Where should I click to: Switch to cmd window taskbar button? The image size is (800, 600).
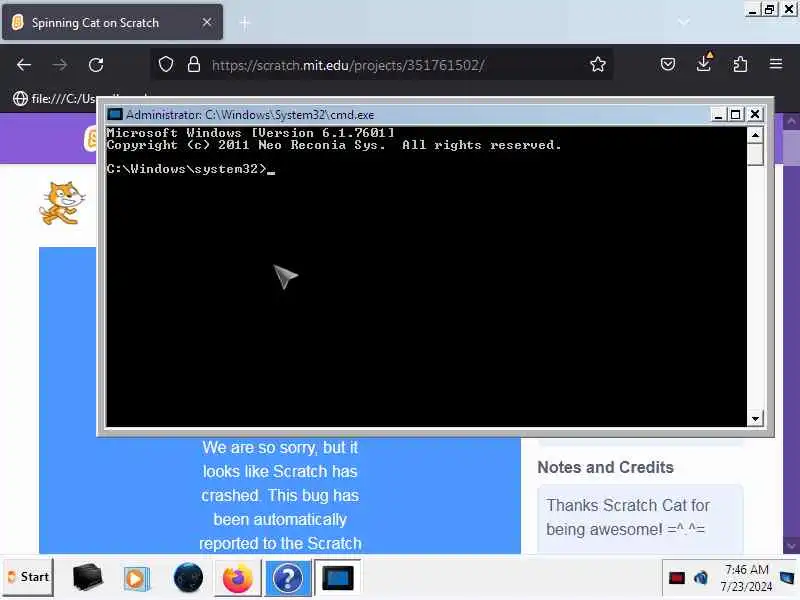click(337, 578)
